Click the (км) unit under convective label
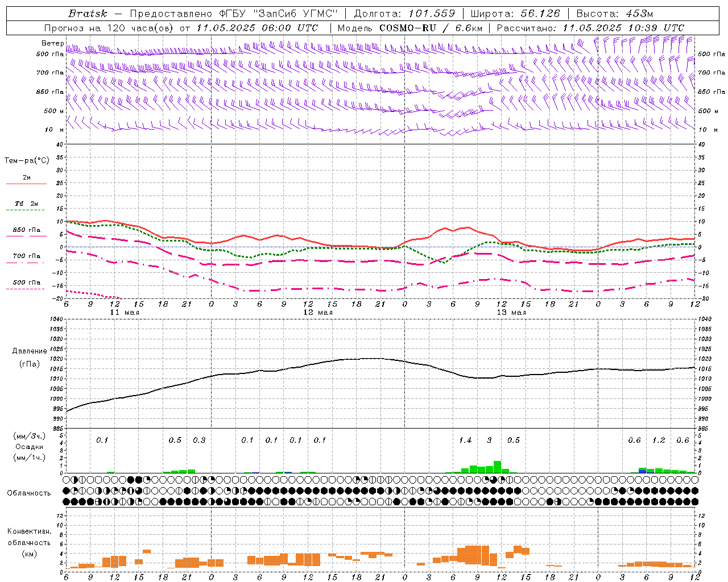The height and width of the screenshot is (582, 728). click(29, 554)
